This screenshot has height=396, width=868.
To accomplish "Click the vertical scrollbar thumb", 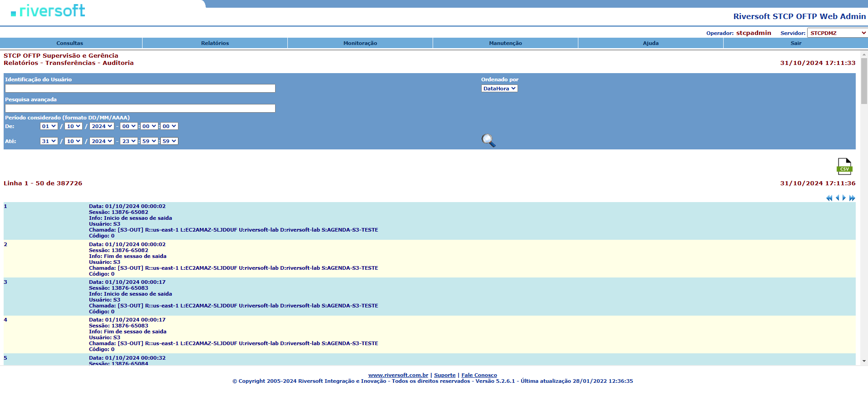I will click(864, 81).
